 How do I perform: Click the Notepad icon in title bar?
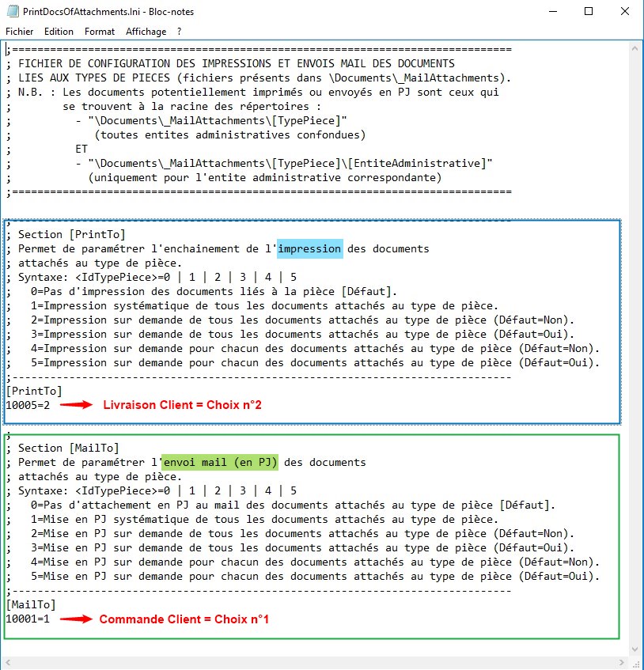click(x=13, y=12)
